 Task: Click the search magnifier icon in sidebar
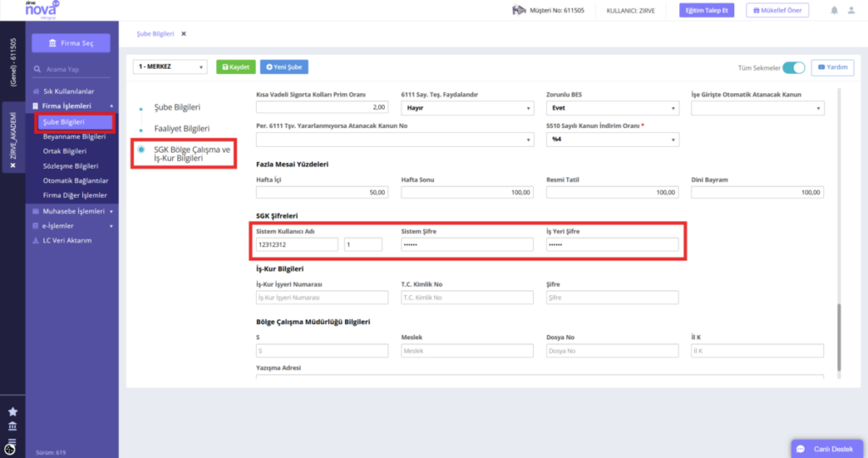37,70
